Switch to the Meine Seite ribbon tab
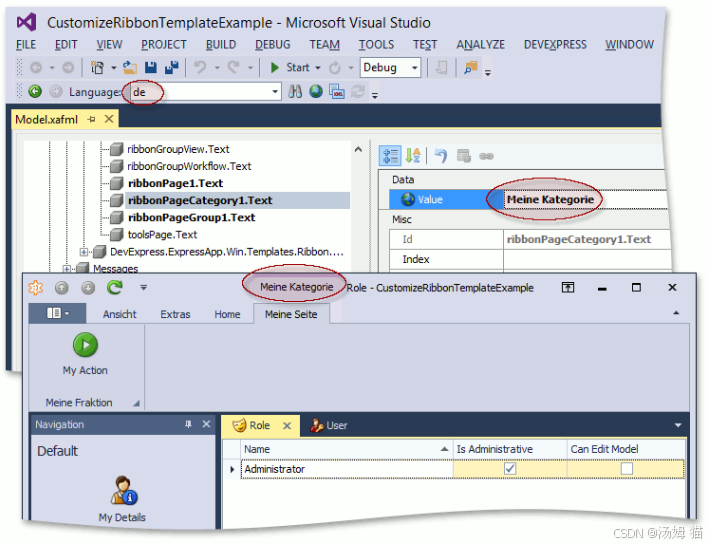The width and height of the screenshot is (715, 546). 291,314
